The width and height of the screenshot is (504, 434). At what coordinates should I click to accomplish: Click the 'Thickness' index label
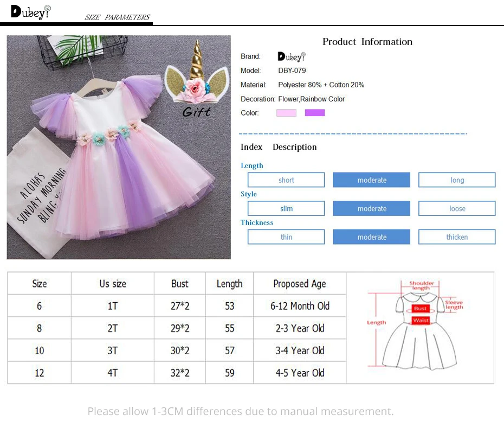(x=257, y=222)
